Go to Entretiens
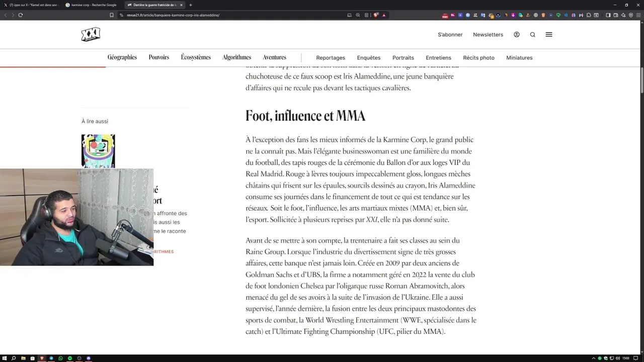Viewport: 644px width, 362px height. coord(438,58)
